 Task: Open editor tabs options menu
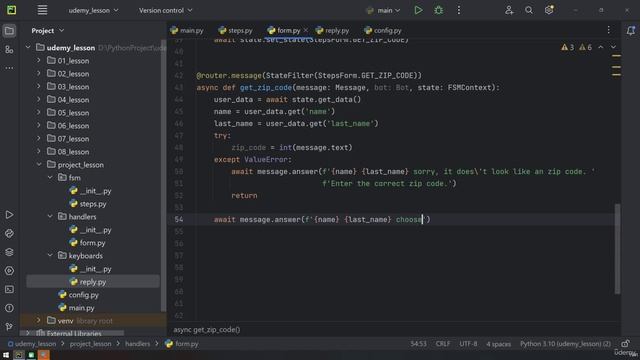(x=609, y=30)
